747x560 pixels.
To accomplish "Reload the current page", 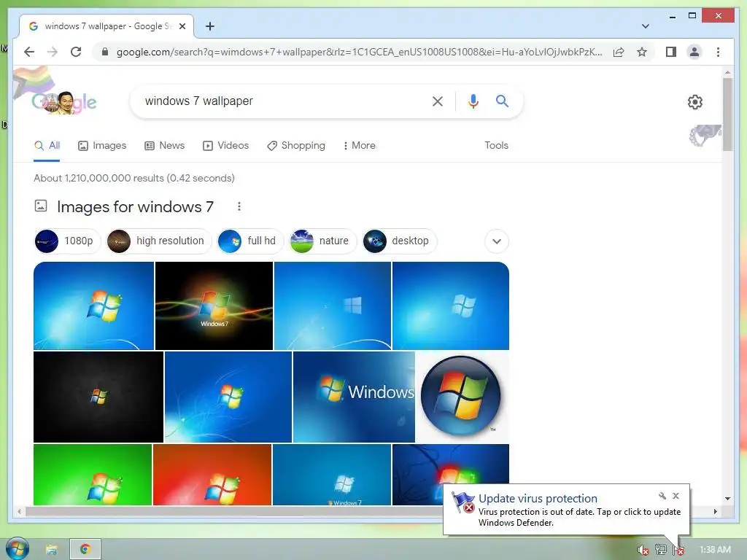I will tap(76, 52).
